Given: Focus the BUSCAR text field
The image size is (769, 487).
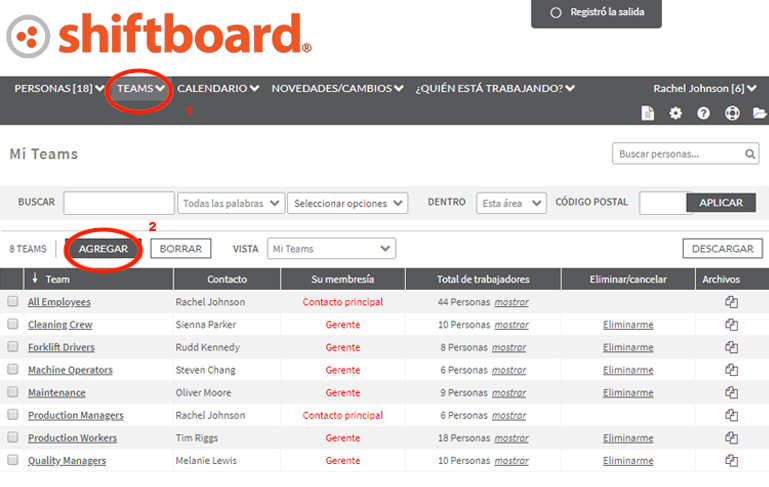Looking at the screenshot, I should click(x=119, y=203).
